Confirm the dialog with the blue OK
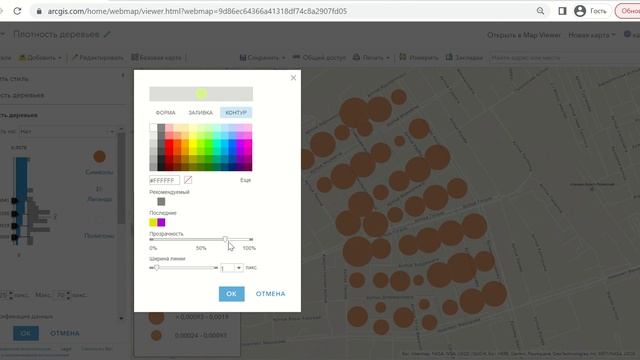Image resolution: width=640 pixels, height=360 pixels. point(231,294)
